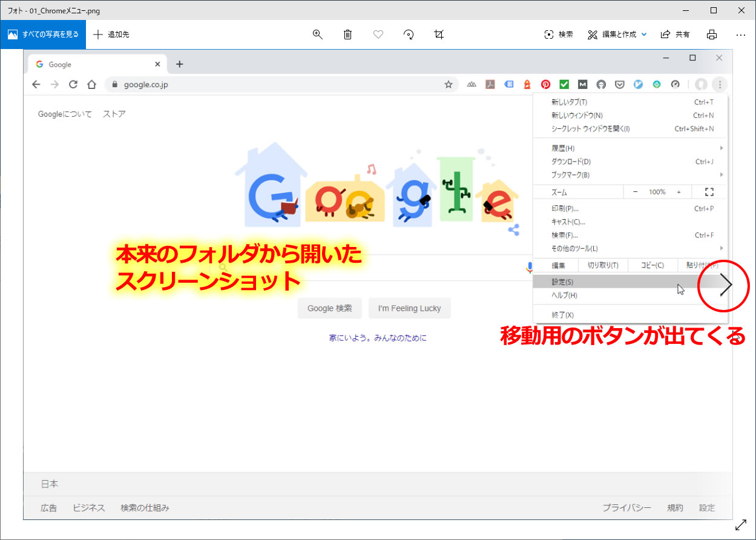Decrease zoom with the minus button
756x540 pixels.
(635, 192)
